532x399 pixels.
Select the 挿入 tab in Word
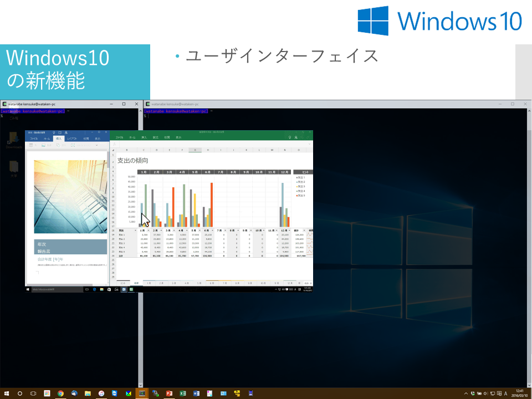click(59, 139)
